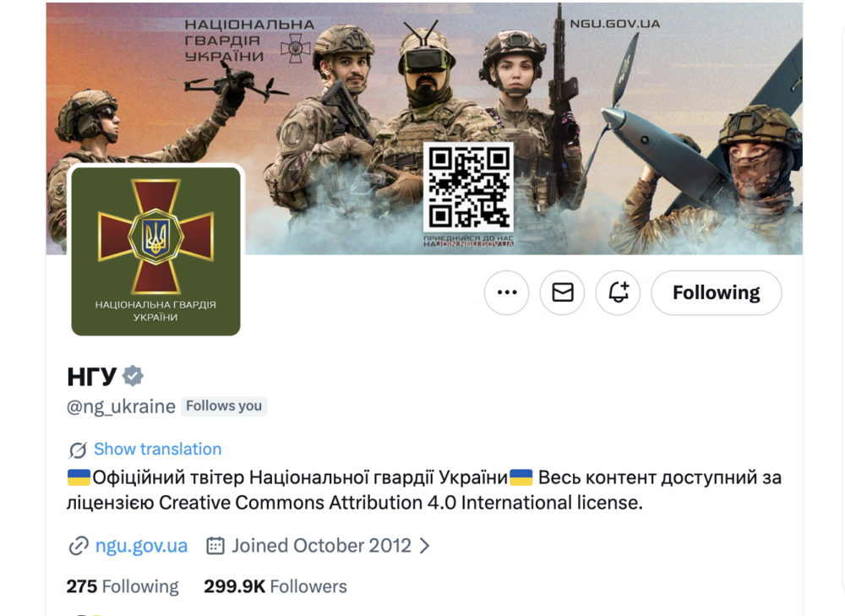The height and width of the screenshot is (616, 845).
Task: Click the Follows you badge
Action: (224, 406)
